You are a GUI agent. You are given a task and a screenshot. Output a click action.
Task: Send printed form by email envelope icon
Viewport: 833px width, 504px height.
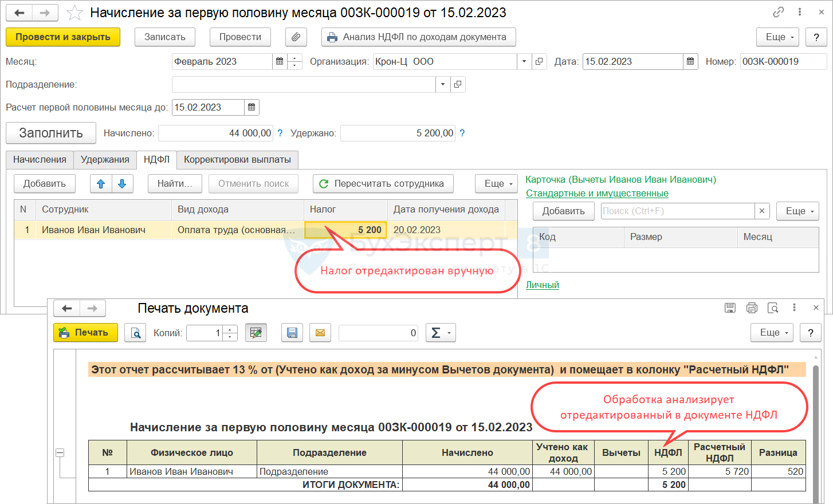pos(320,333)
